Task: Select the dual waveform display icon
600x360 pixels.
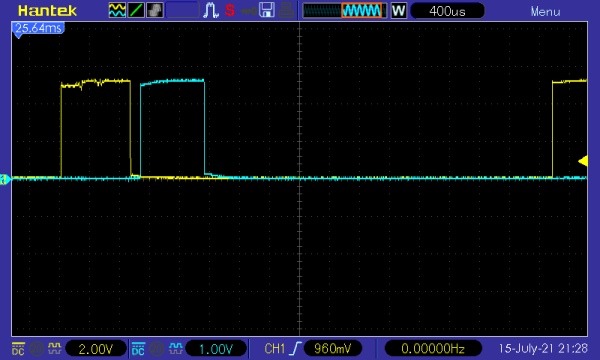Action: pyautogui.click(x=117, y=10)
